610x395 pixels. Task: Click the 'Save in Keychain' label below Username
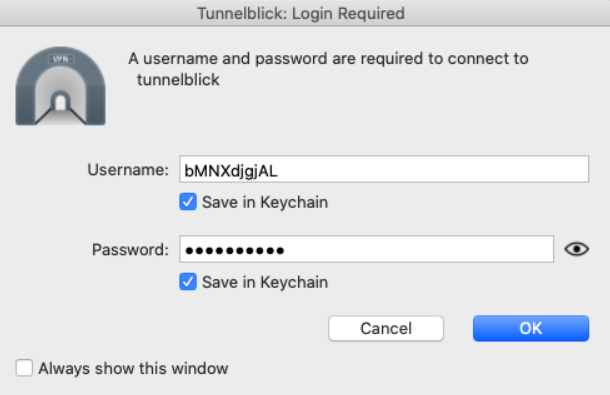[265, 202]
